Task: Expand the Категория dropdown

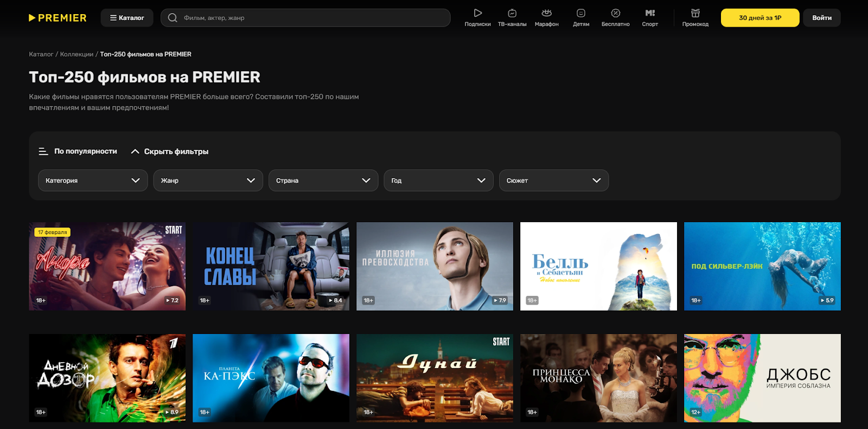Action: 93,180
